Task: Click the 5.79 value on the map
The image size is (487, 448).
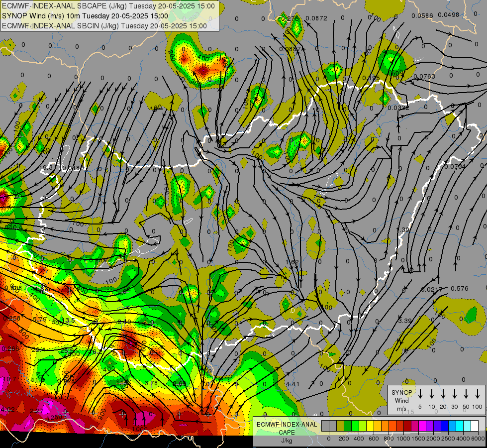Action: [39, 319]
